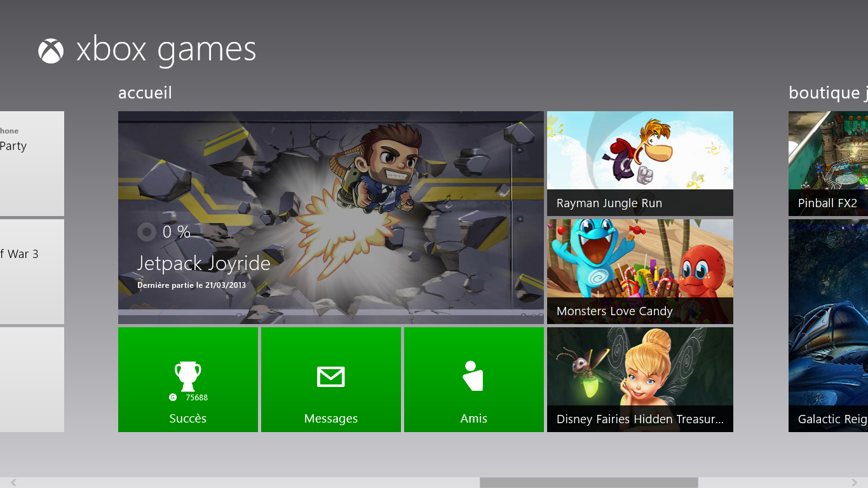Click the Xbox logo icon
Screen dimensions: 868x488
(x=51, y=51)
